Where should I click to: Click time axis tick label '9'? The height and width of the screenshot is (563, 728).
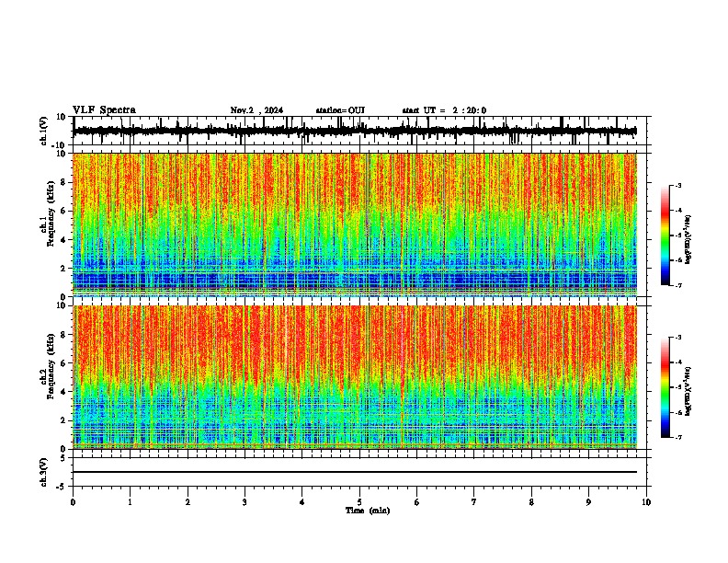(x=588, y=502)
